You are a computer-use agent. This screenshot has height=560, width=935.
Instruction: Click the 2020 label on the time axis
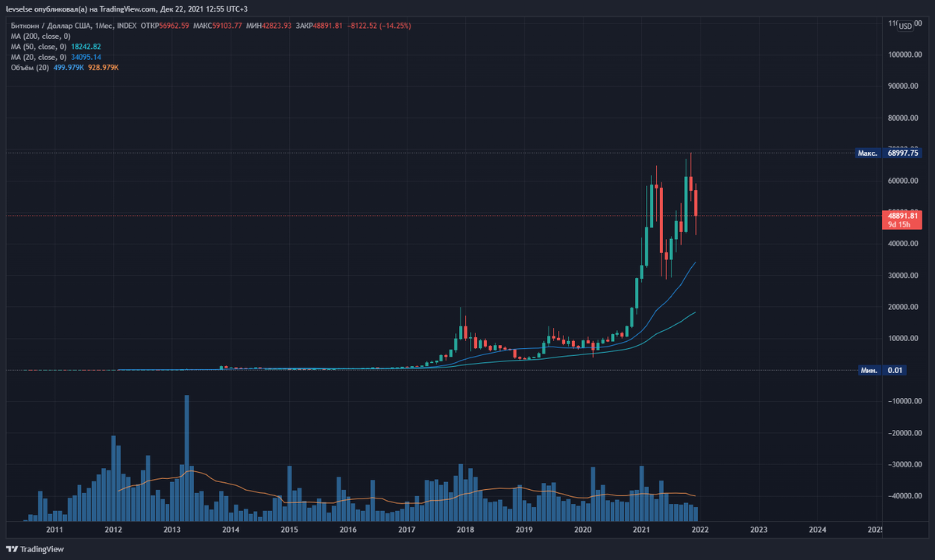coord(582,530)
